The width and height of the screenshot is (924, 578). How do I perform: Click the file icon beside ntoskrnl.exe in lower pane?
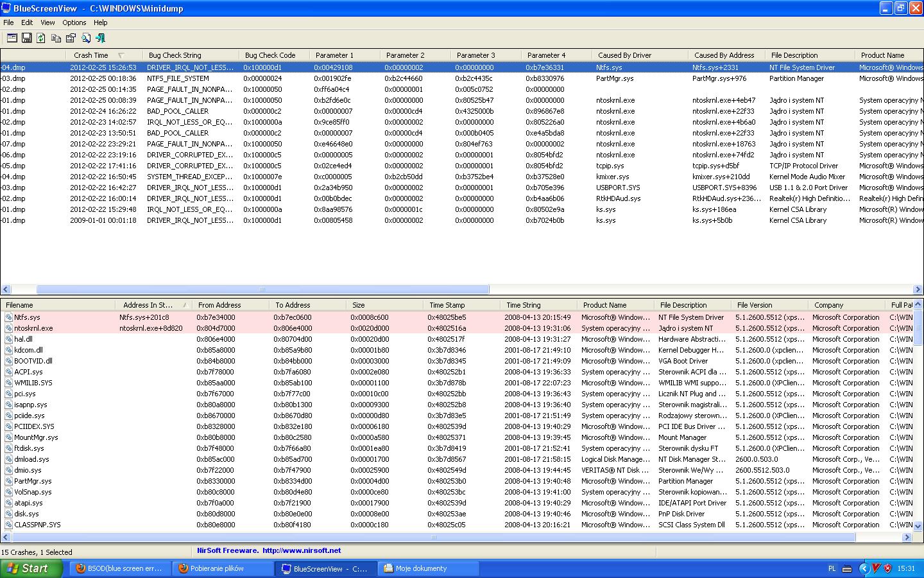click(8, 328)
